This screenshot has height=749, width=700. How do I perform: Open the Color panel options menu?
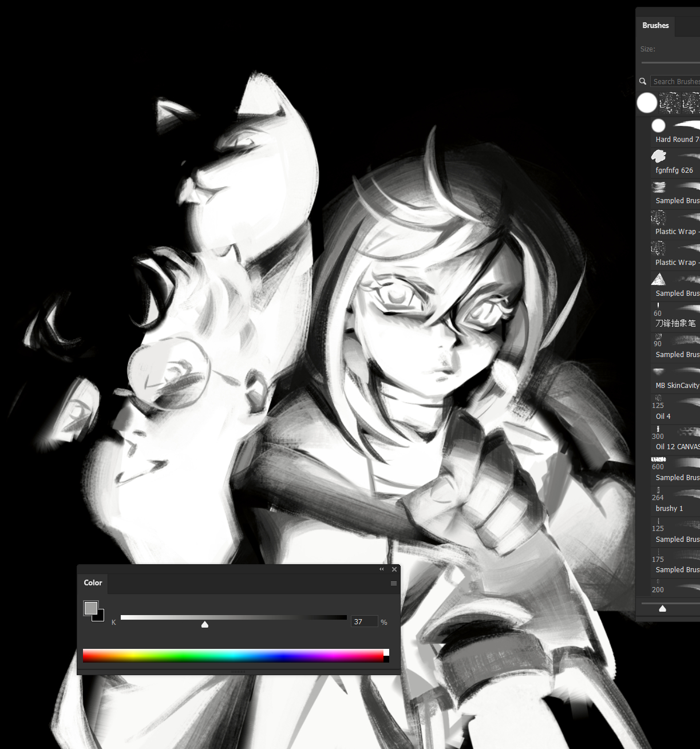click(x=393, y=583)
